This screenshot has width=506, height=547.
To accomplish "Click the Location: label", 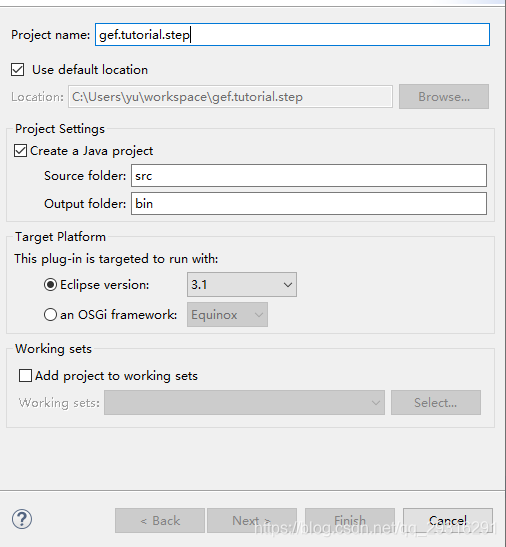I will (37, 97).
